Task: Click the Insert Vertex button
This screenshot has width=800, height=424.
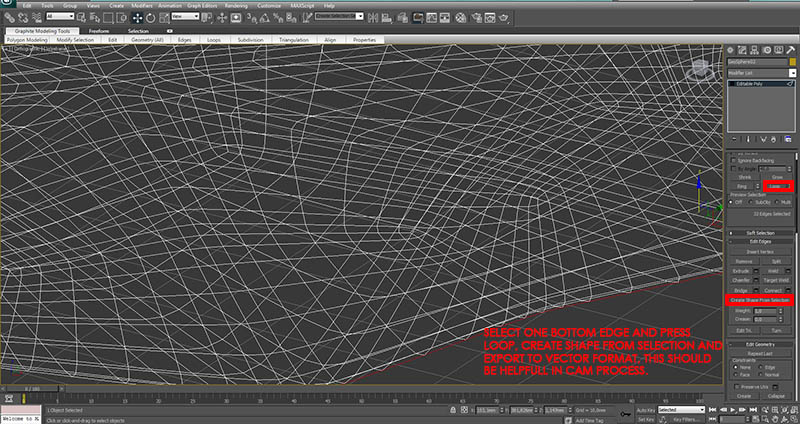Action: (760, 252)
